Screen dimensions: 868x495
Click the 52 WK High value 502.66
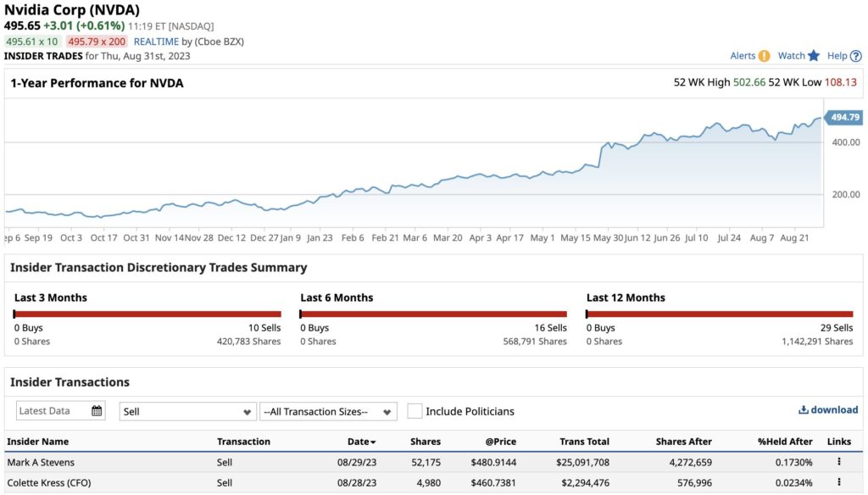(751, 82)
